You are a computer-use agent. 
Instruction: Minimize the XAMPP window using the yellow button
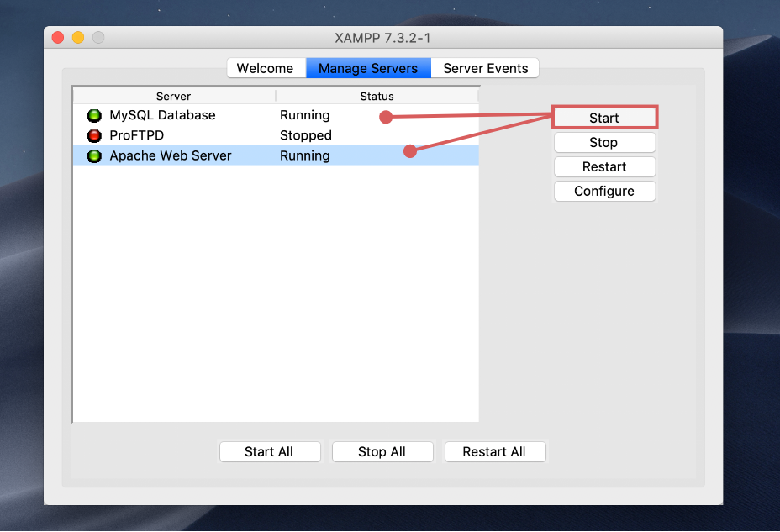coord(78,38)
